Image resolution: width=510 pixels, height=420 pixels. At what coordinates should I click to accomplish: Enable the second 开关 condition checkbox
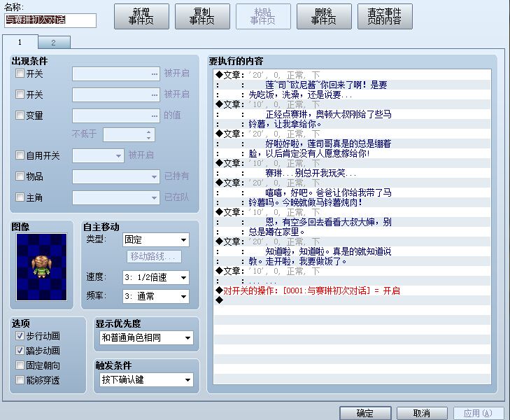point(20,94)
